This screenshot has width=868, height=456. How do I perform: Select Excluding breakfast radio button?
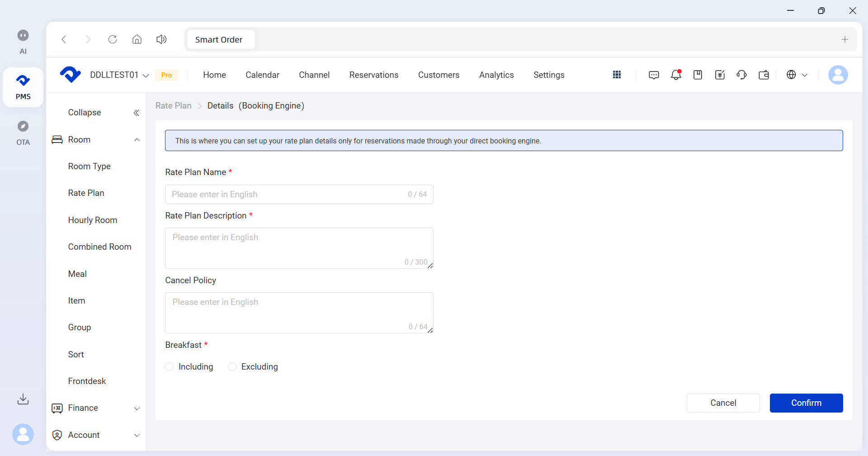pyautogui.click(x=232, y=367)
